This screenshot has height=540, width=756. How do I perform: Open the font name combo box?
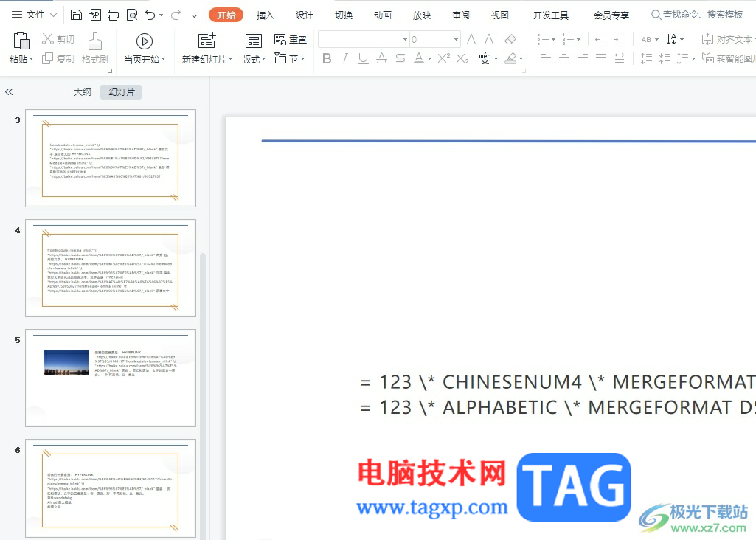tap(364, 40)
